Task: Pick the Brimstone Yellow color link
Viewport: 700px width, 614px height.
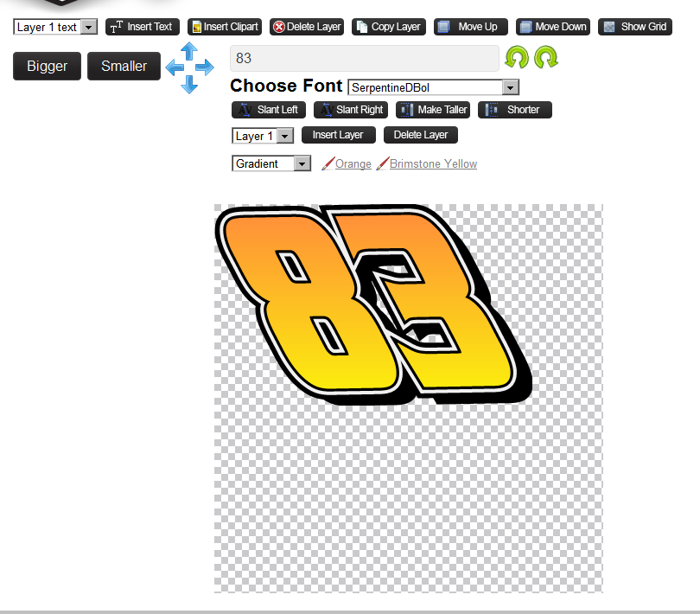Action: coord(433,164)
